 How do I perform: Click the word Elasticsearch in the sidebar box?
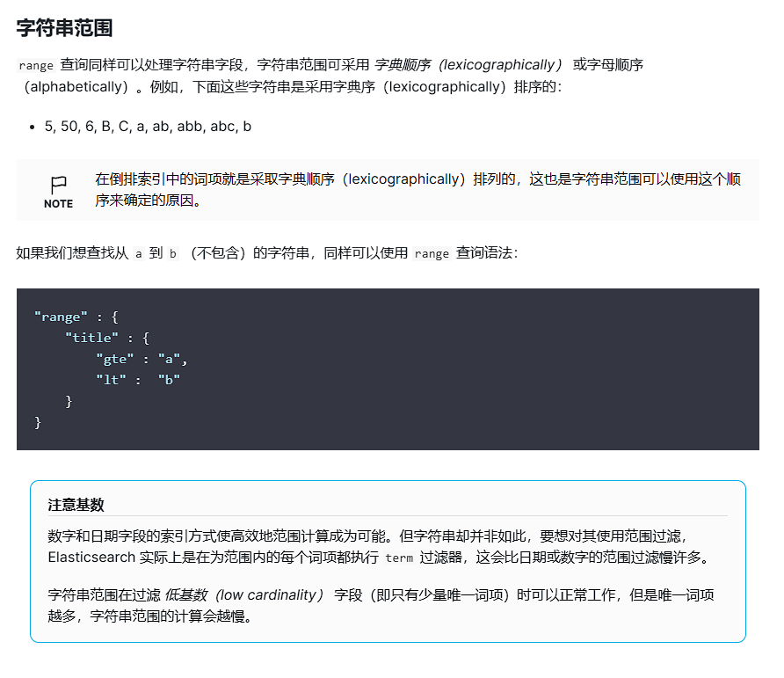click(x=91, y=558)
